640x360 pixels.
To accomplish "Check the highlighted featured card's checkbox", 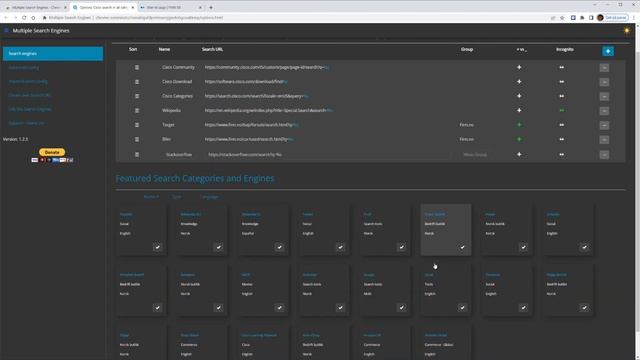I will 462,247.
